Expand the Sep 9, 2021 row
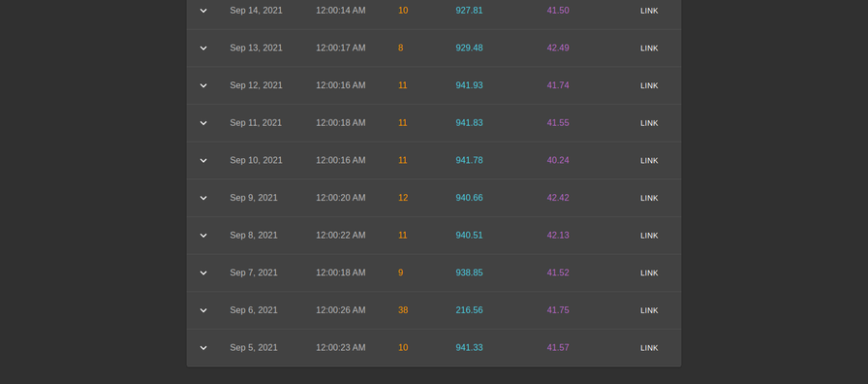Image resolution: width=868 pixels, height=384 pixels. [203, 198]
